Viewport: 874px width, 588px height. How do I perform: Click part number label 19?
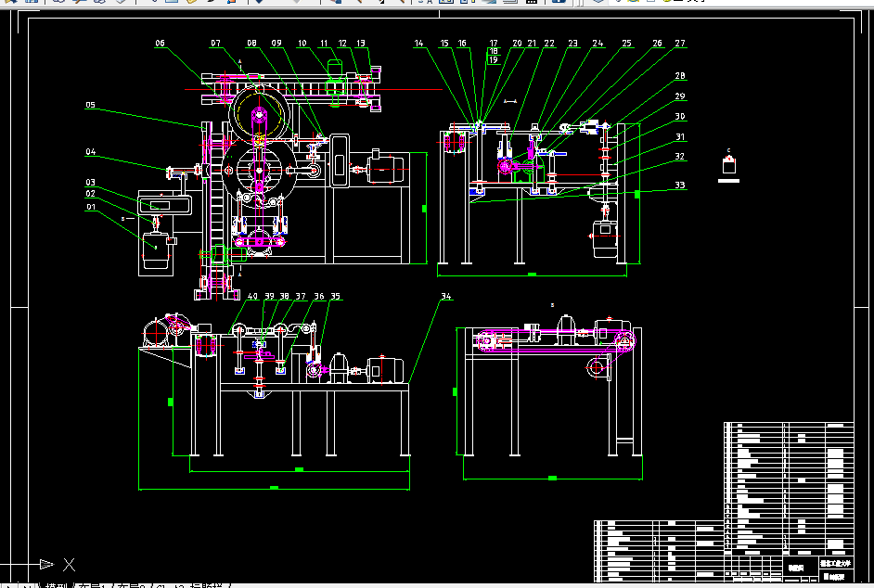tap(494, 60)
